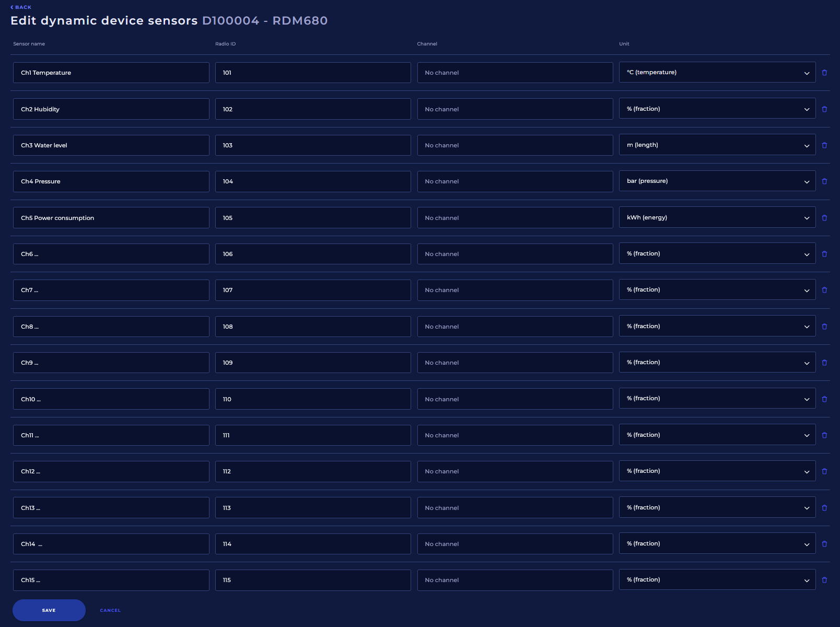Delete the Ch1 Temperature sensor row

[x=824, y=73]
